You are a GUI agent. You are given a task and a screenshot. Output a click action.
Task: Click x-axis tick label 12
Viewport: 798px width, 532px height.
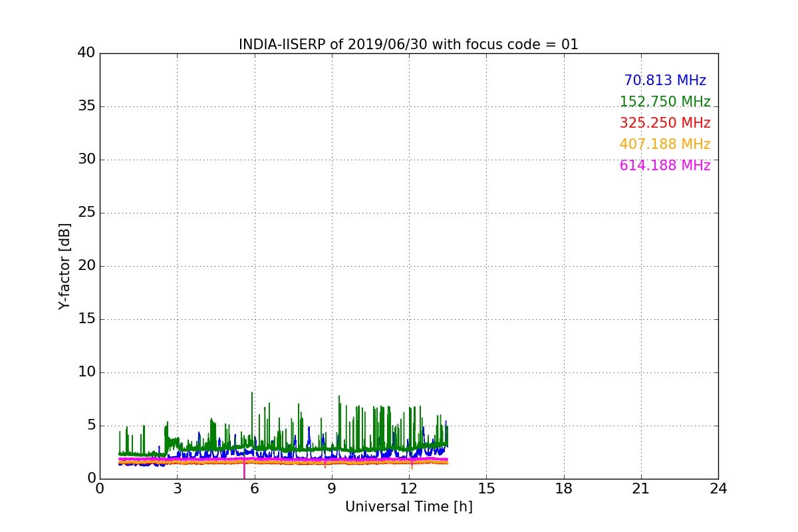(x=409, y=489)
